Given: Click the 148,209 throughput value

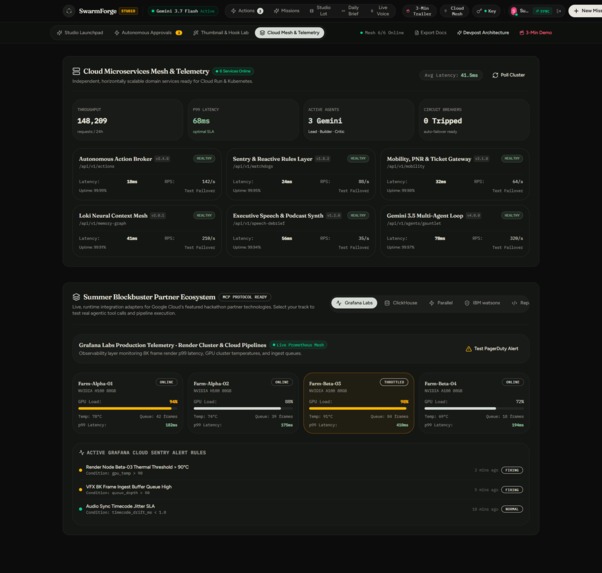Looking at the screenshot, I should [x=92, y=121].
